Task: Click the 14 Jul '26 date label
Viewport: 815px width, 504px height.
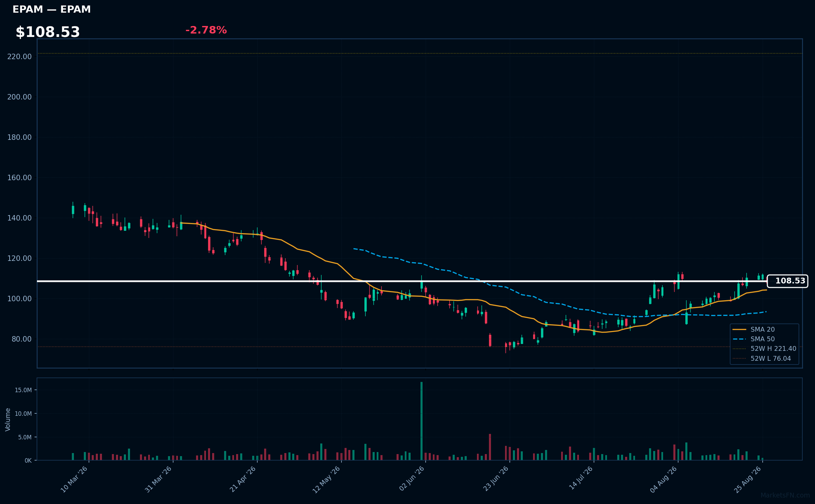Action: pos(581,478)
